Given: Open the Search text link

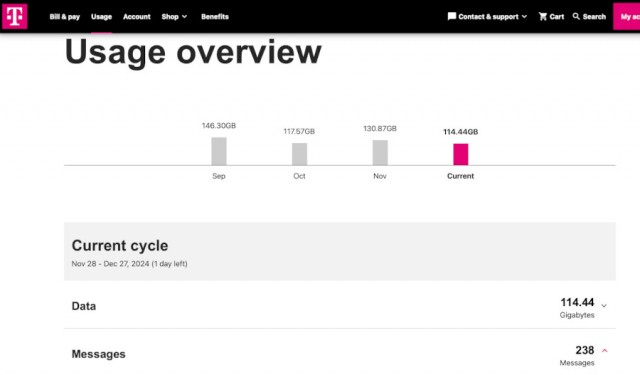Looking at the screenshot, I should point(594,17).
